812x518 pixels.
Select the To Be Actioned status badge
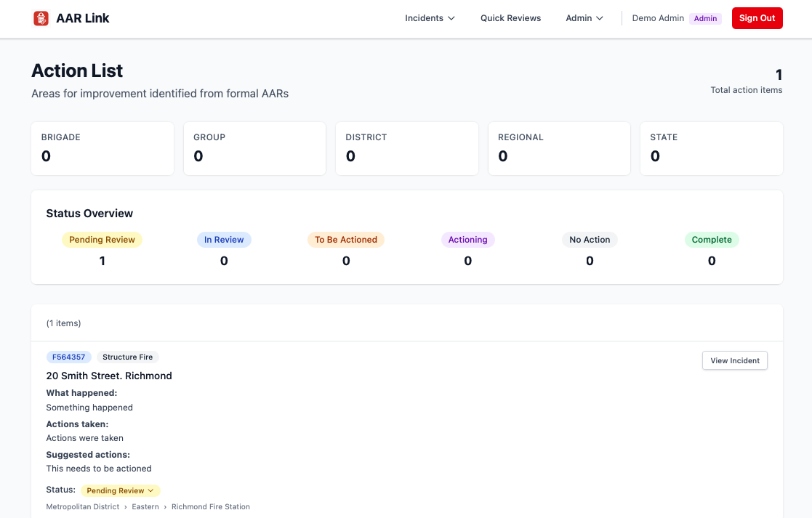346,239
